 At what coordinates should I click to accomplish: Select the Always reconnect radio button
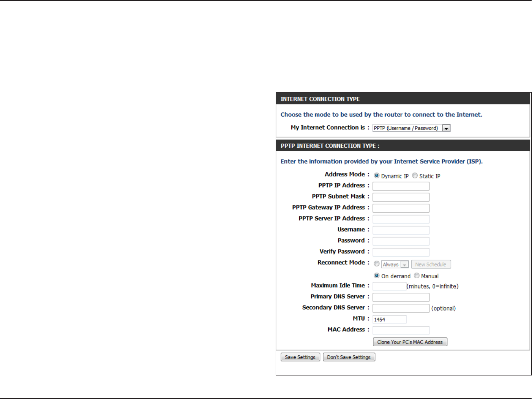click(377, 264)
